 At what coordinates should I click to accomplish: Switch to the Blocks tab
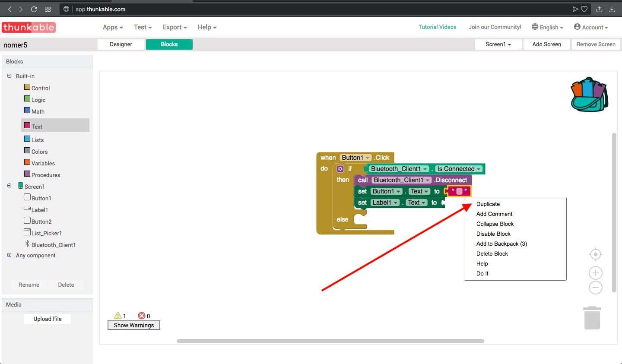pos(169,44)
